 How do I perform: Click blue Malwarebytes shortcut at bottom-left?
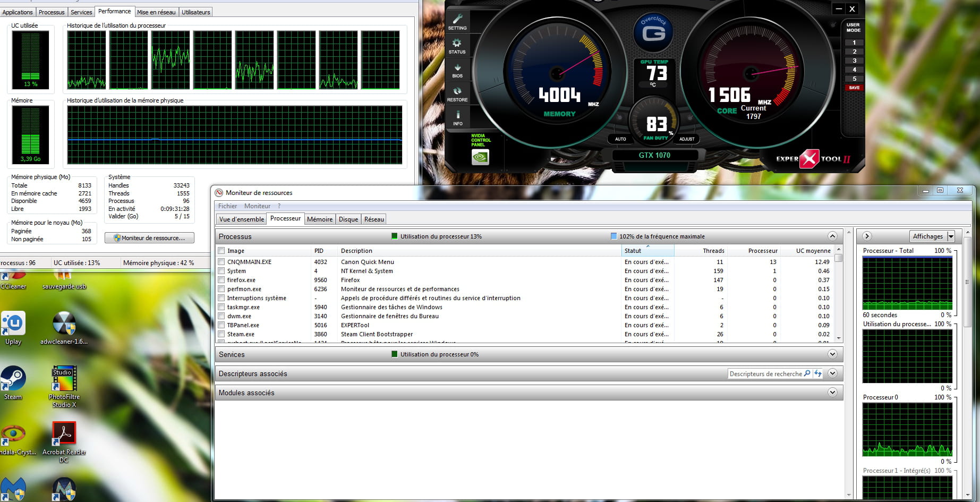(x=13, y=489)
